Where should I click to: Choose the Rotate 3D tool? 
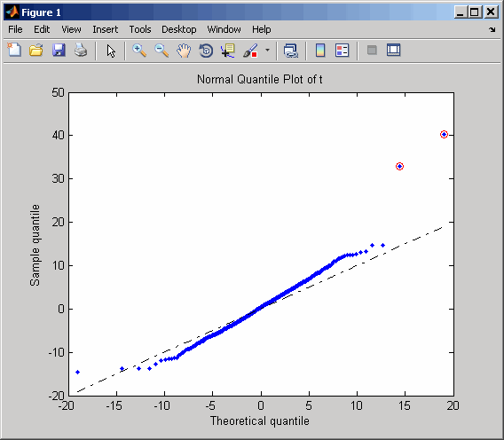206,51
